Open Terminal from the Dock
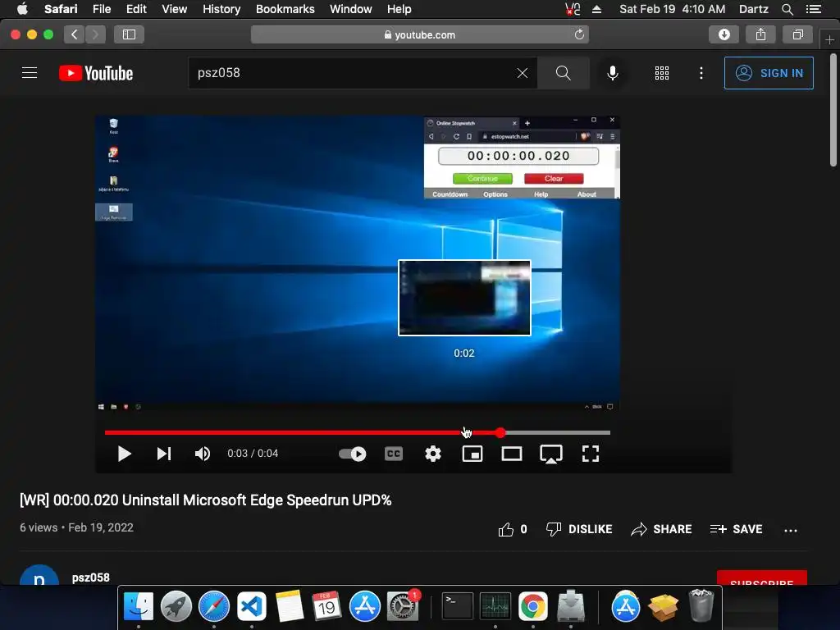Image resolution: width=840 pixels, height=630 pixels. point(457,606)
